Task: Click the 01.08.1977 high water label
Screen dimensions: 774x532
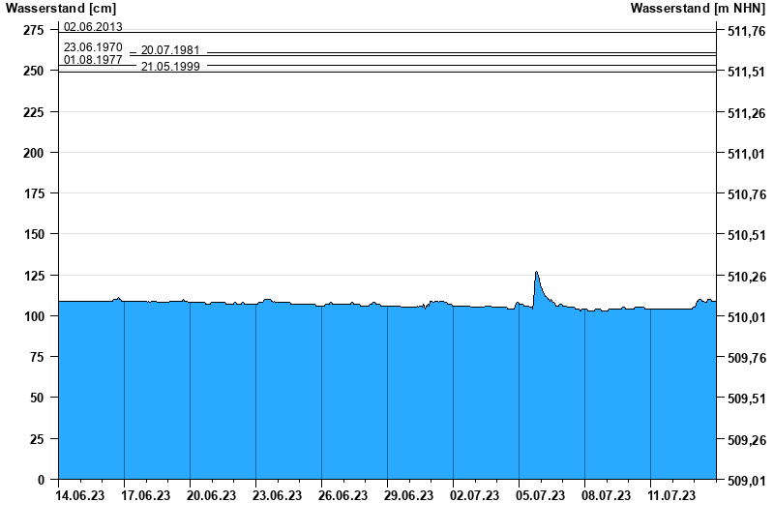Action: 93,60
